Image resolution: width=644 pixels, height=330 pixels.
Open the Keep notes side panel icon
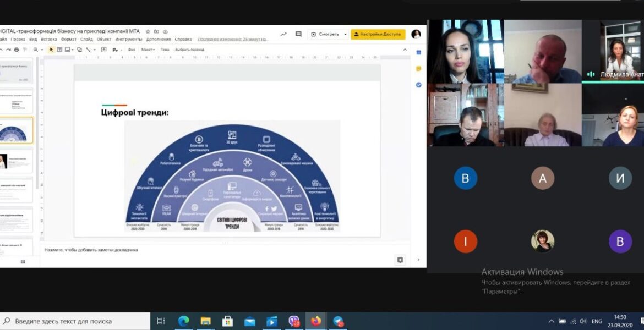pos(418,69)
